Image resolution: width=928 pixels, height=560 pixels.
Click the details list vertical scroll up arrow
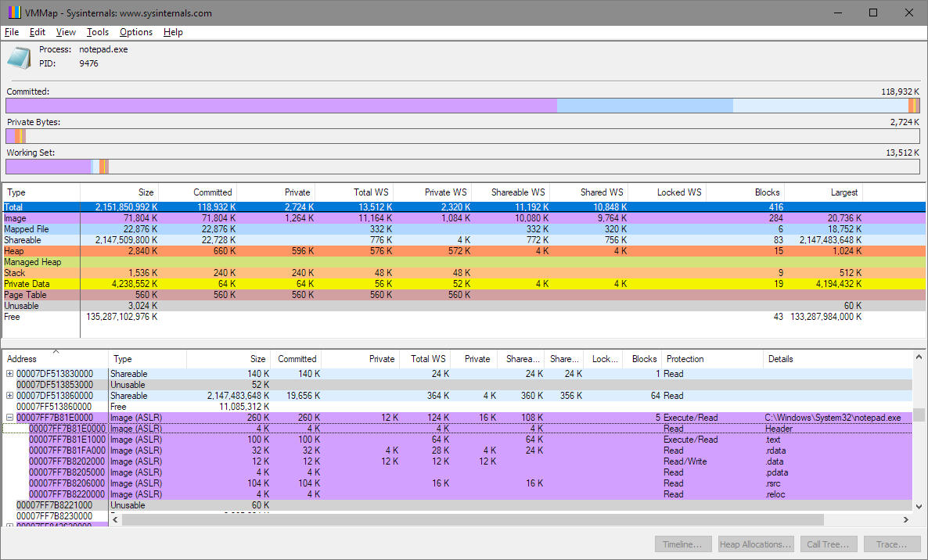coord(919,357)
